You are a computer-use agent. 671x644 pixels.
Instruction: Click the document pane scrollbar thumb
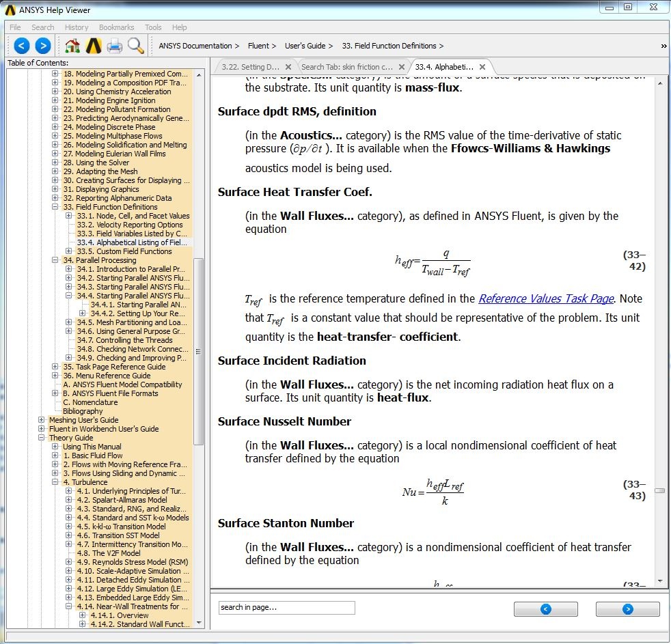[660, 490]
